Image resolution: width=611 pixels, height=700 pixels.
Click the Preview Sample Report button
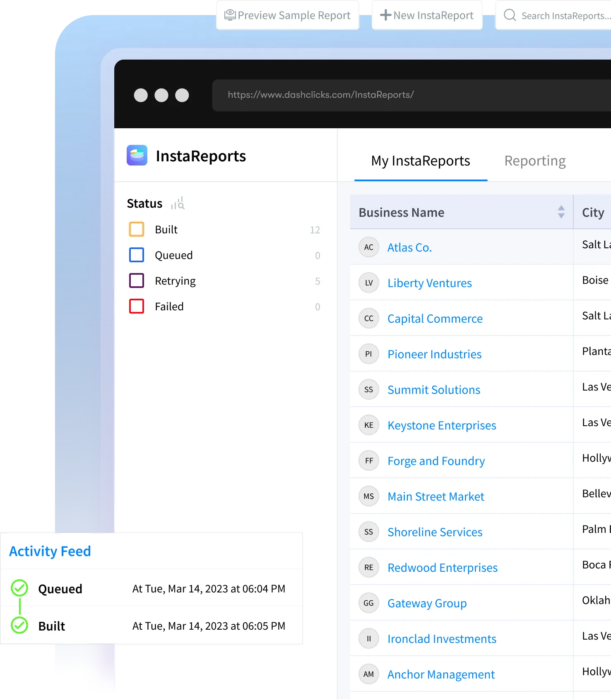(x=288, y=15)
